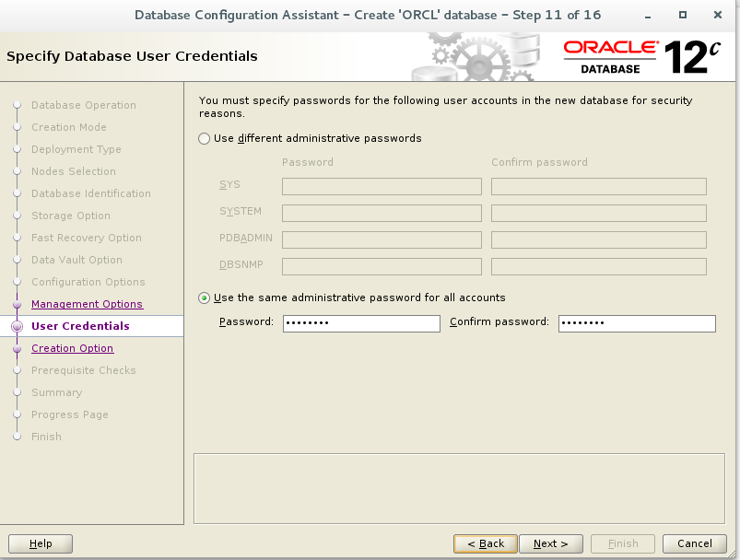
Task: Click the PDBADMIN confirm password field
Action: [x=599, y=239]
